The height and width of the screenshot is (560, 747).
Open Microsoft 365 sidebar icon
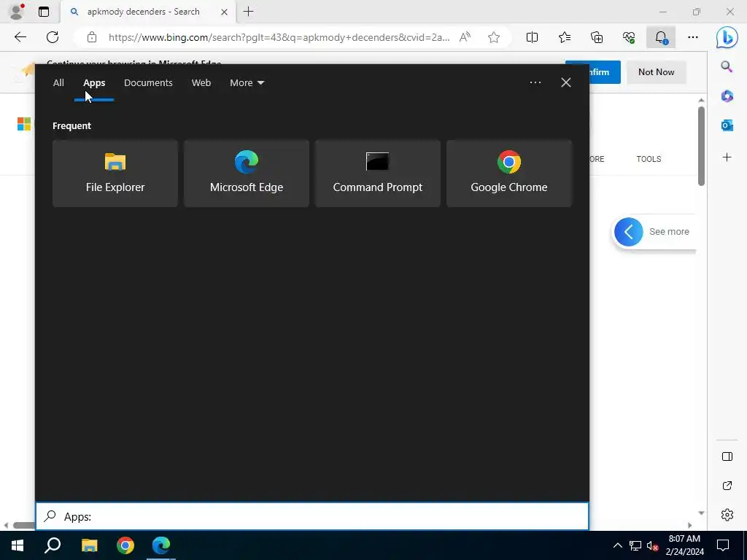tap(727, 96)
